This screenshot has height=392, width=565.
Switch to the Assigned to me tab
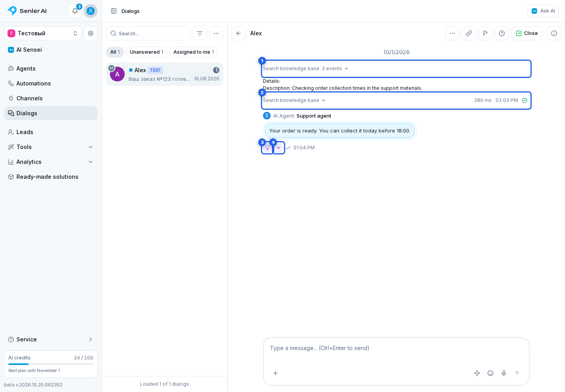coord(193,52)
